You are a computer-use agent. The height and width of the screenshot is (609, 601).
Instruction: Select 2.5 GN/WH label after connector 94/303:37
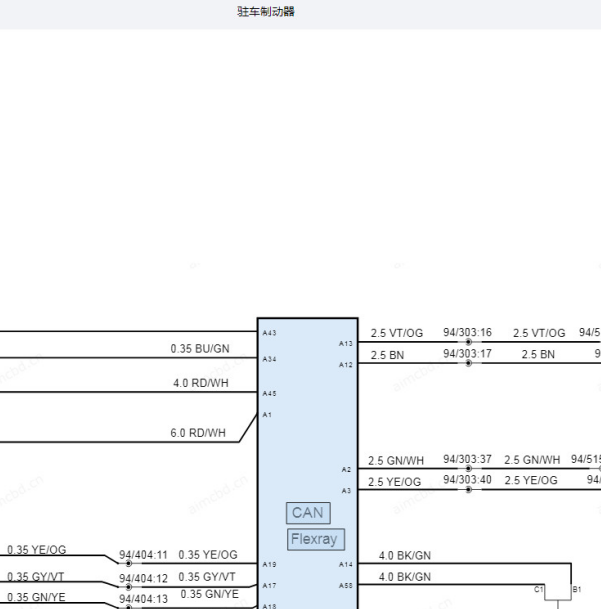click(532, 460)
